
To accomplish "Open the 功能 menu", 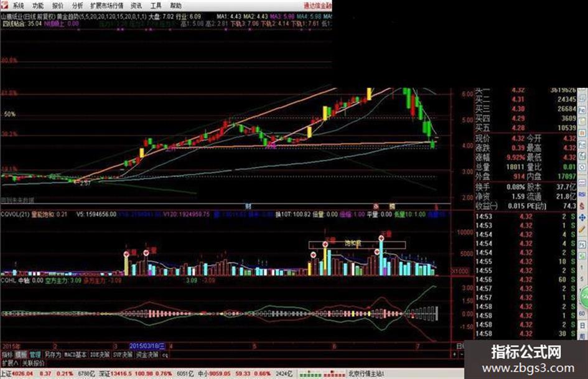I will click(x=38, y=6).
